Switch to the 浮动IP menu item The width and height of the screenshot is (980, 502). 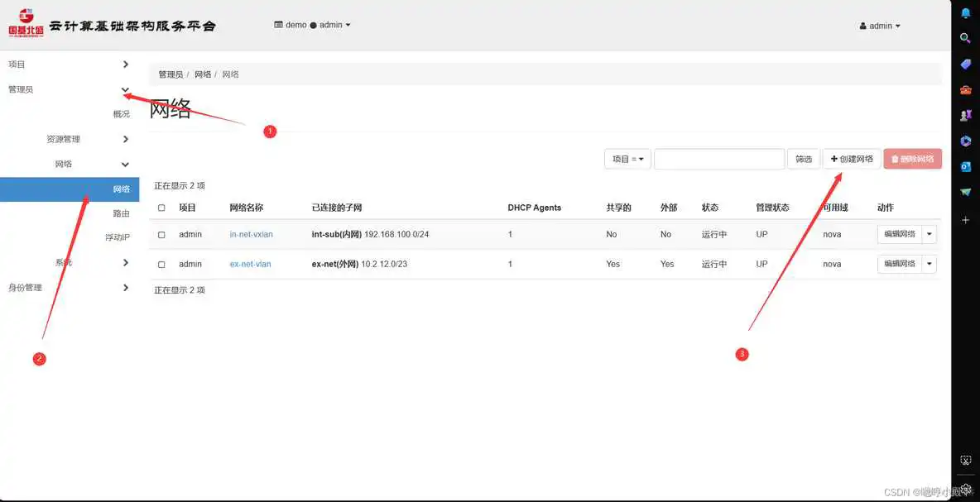(x=117, y=238)
